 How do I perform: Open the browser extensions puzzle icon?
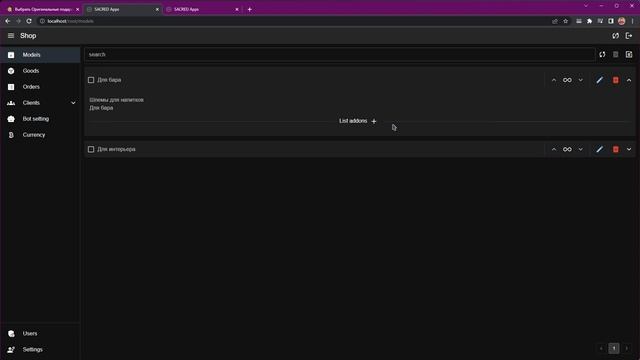click(589, 21)
